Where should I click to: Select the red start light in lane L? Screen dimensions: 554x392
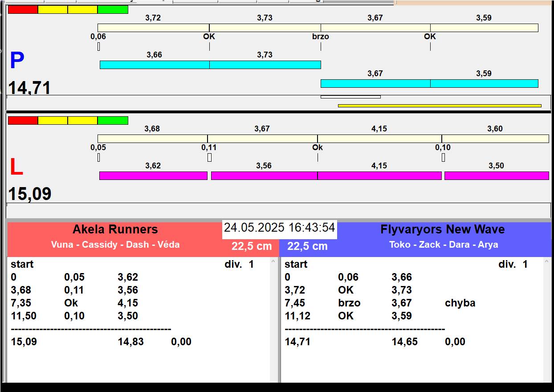pos(23,121)
